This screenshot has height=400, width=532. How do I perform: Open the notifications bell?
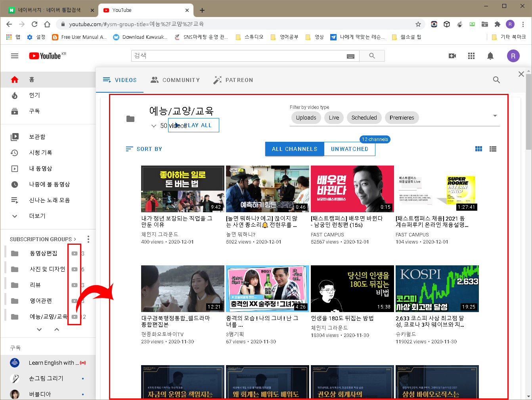(490, 56)
